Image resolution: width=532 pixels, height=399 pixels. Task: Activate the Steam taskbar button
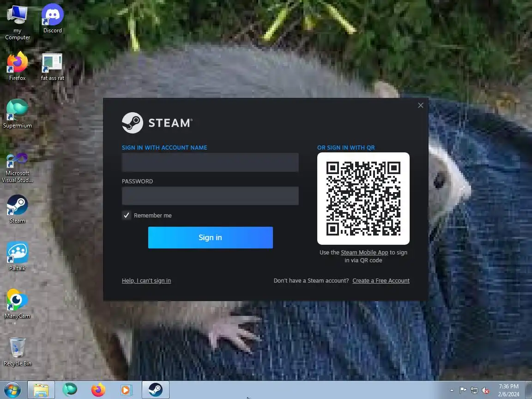click(155, 390)
